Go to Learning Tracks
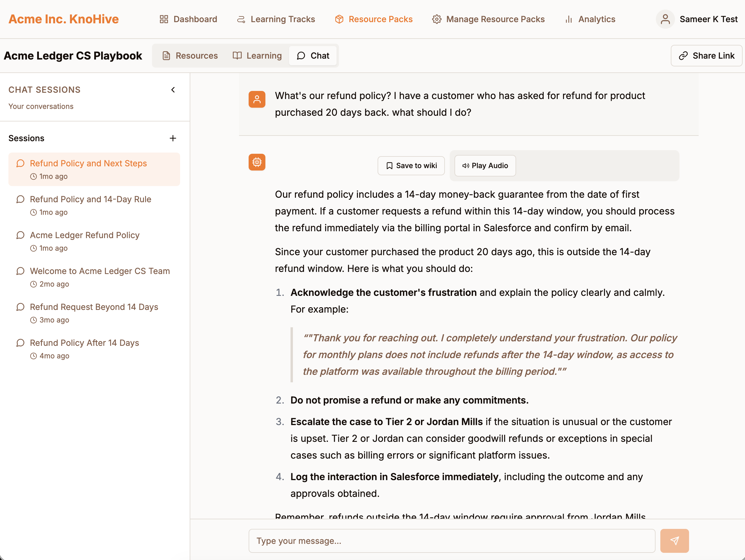This screenshot has height=560, width=745. [276, 19]
